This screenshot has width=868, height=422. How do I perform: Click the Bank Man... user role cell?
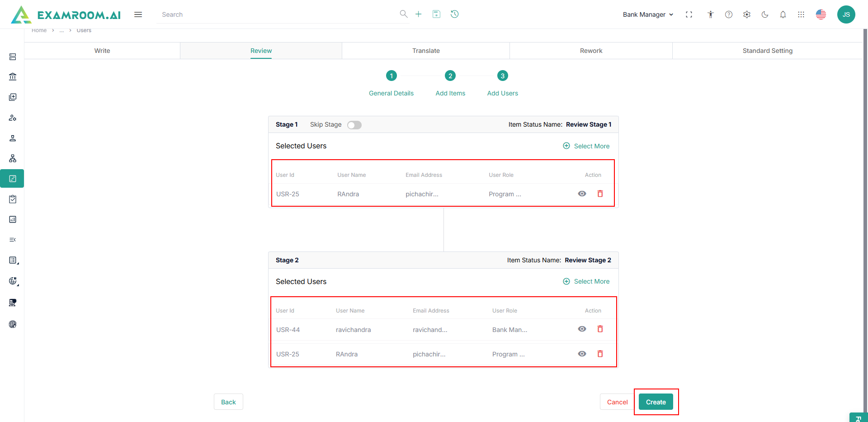tap(509, 330)
